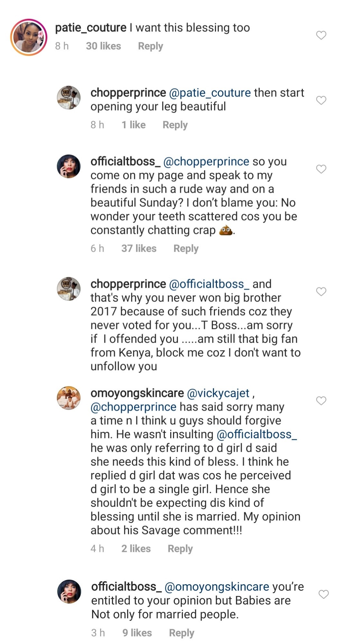Tap heart on chopperprince's 'opening your leg' reply
This screenshot has height=644, width=345.
pyautogui.click(x=321, y=100)
